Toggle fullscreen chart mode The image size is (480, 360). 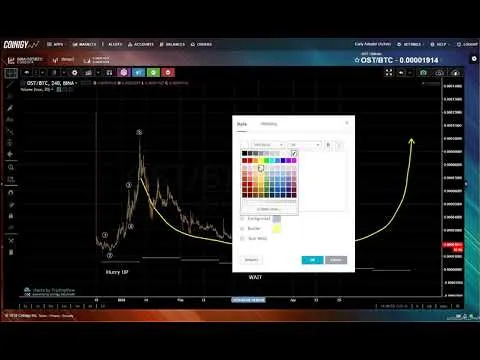tap(389, 73)
